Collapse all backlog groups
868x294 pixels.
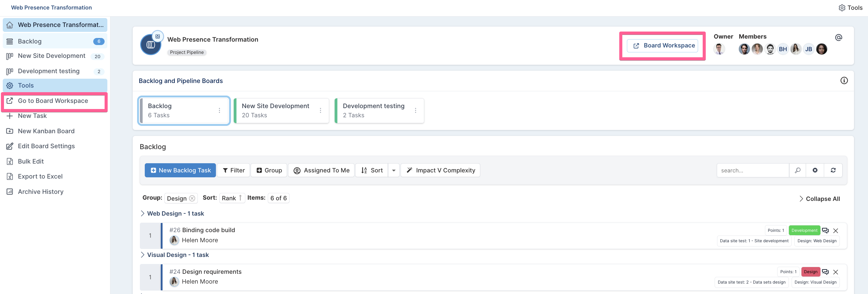click(x=819, y=199)
